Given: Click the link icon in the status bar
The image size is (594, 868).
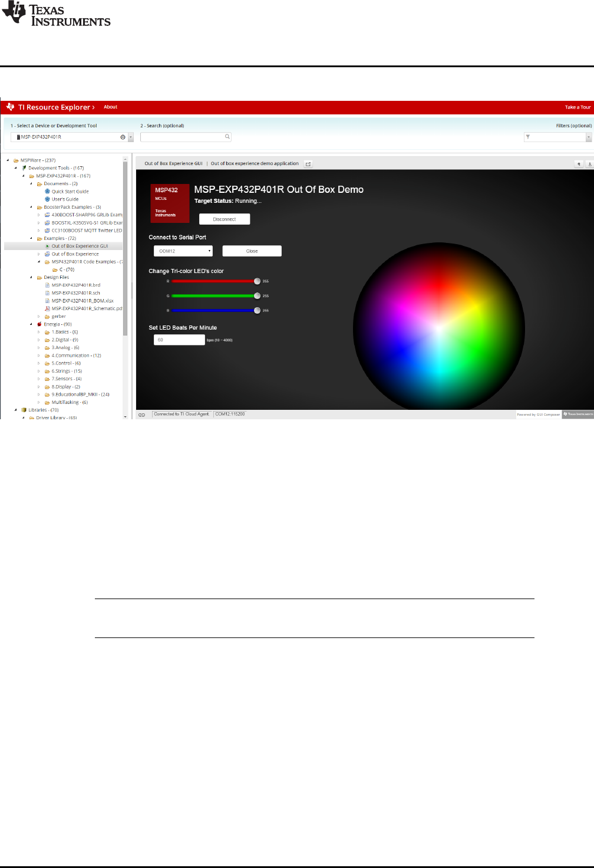Looking at the screenshot, I should [141, 415].
